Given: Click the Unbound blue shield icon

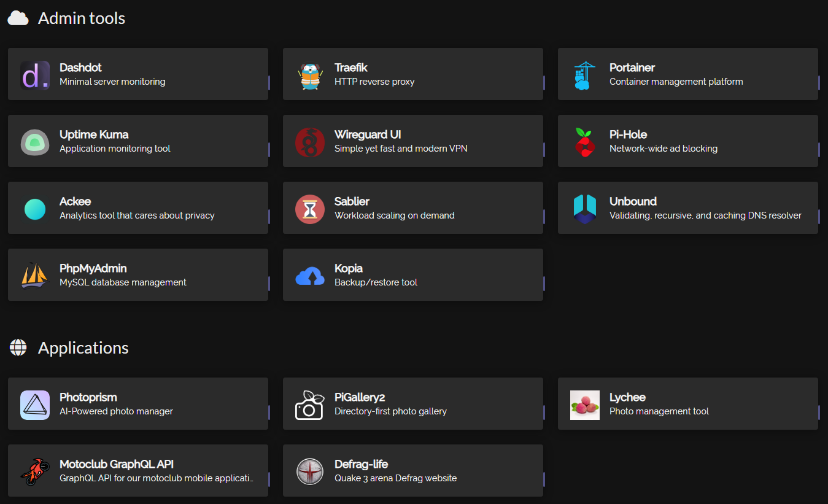Looking at the screenshot, I should pos(585,209).
